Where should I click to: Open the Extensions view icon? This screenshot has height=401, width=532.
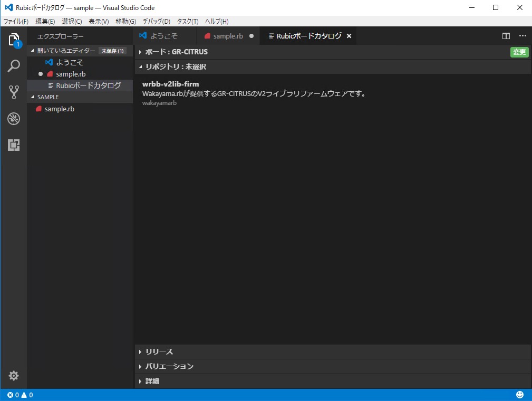point(14,145)
